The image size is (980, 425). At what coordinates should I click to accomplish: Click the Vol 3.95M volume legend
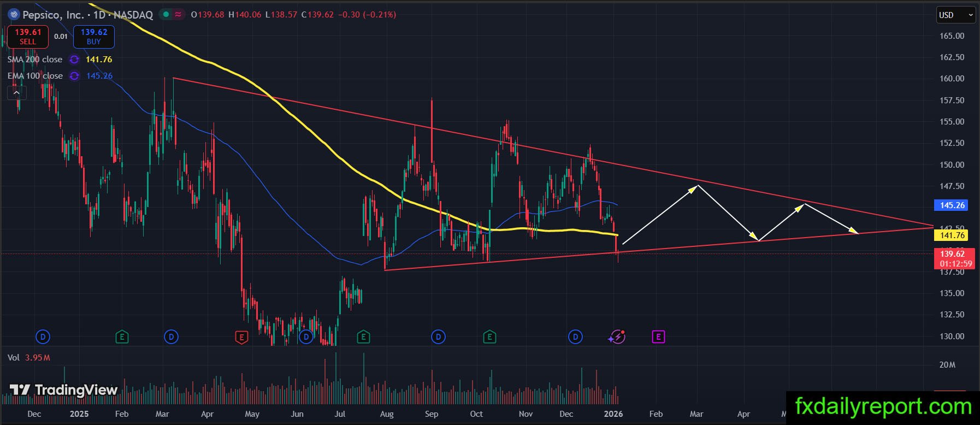tap(29, 358)
